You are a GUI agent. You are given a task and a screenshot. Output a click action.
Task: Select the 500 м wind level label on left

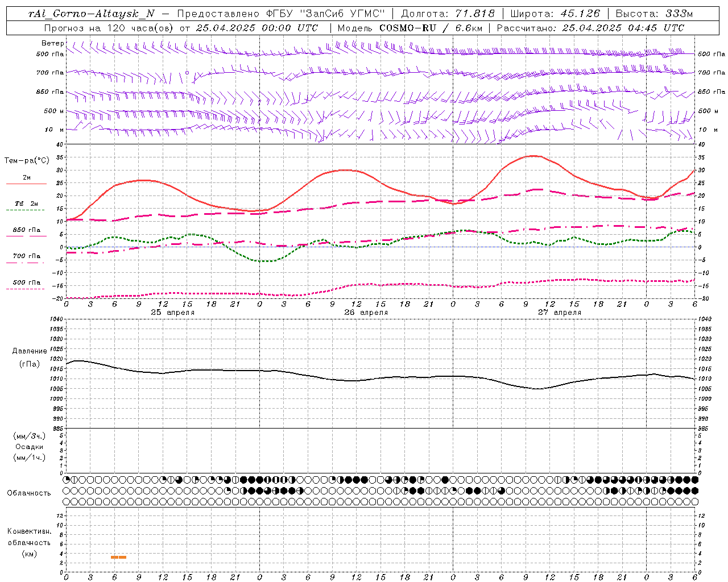pyautogui.click(x=54, y=111)
